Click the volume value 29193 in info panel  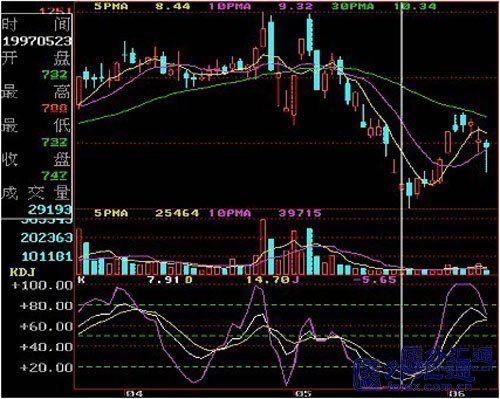50,209
